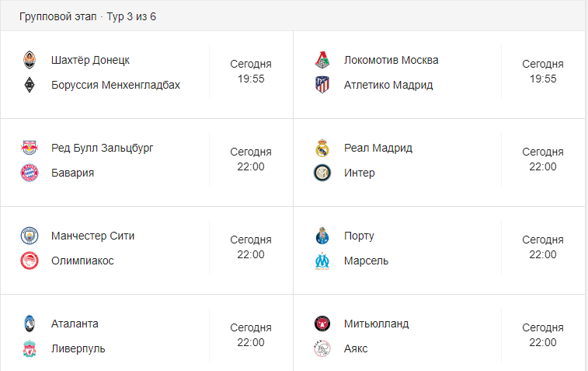This screenshot has width=588, height=371.
Task: Click the Porto club crest
Action: pyautogui.click(x=322, y=236)
